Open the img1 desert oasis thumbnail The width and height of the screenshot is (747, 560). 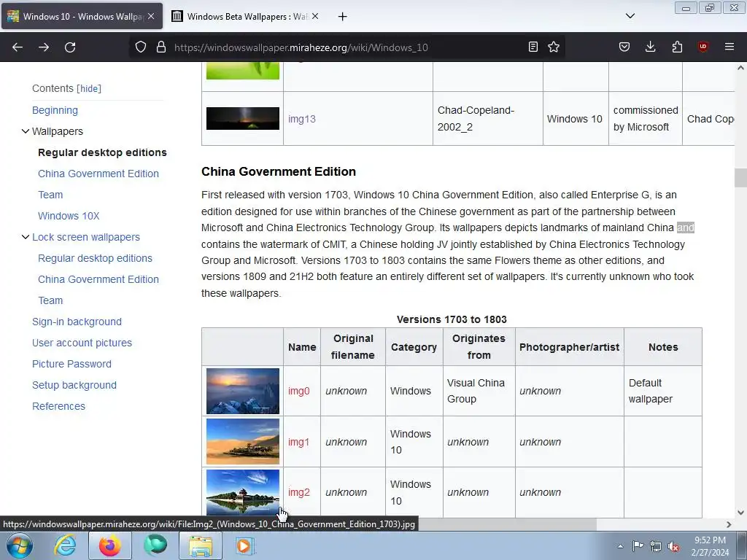[242, 441]
